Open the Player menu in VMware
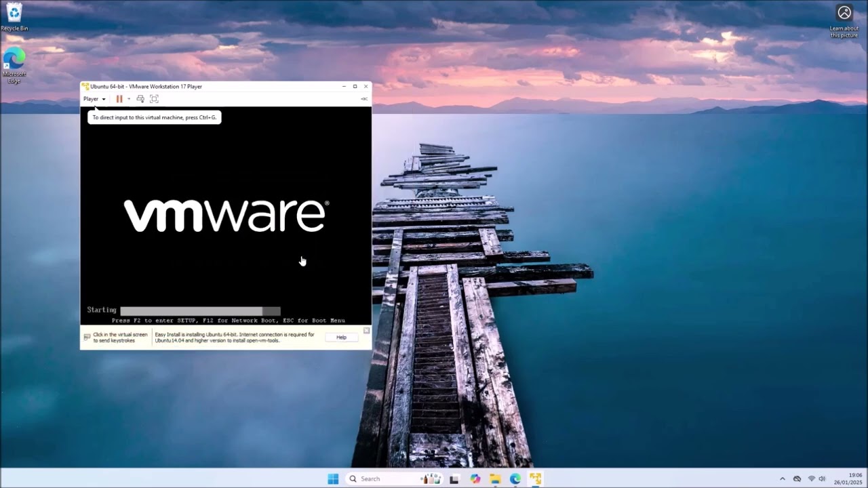The height and width of the screenshot is (488, 868). point(94,99)
